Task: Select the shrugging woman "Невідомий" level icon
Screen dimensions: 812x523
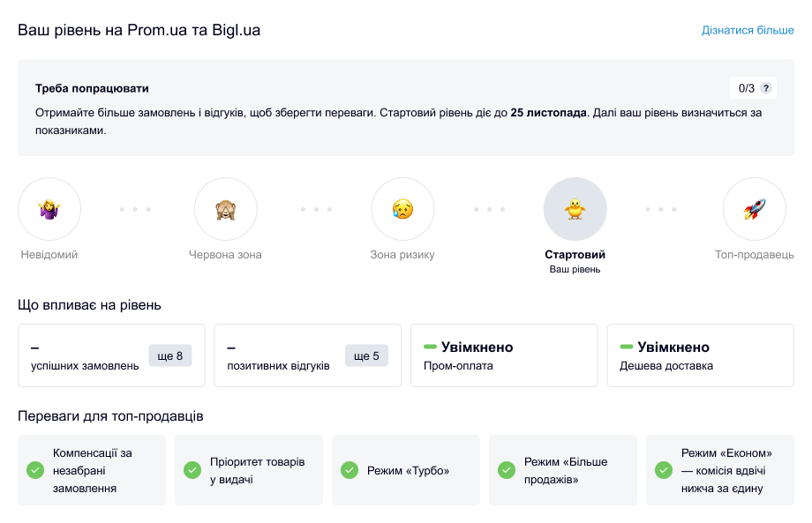Action: coord(49,209)
